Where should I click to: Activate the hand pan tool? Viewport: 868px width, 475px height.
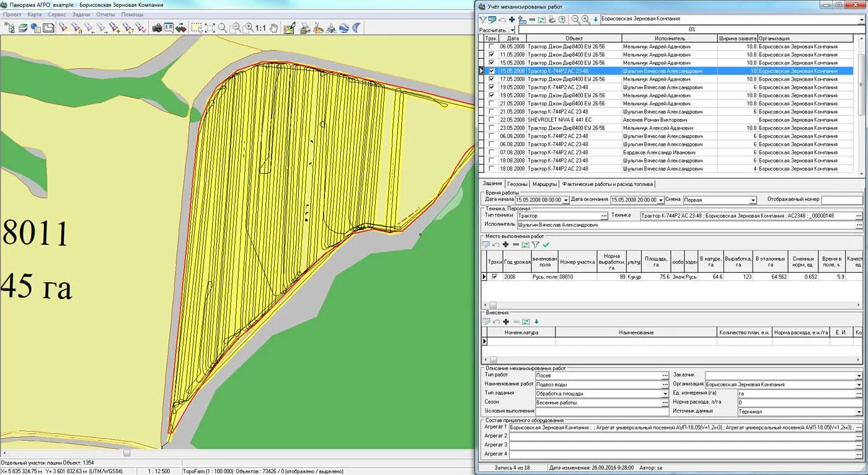[x=273, y=28]
